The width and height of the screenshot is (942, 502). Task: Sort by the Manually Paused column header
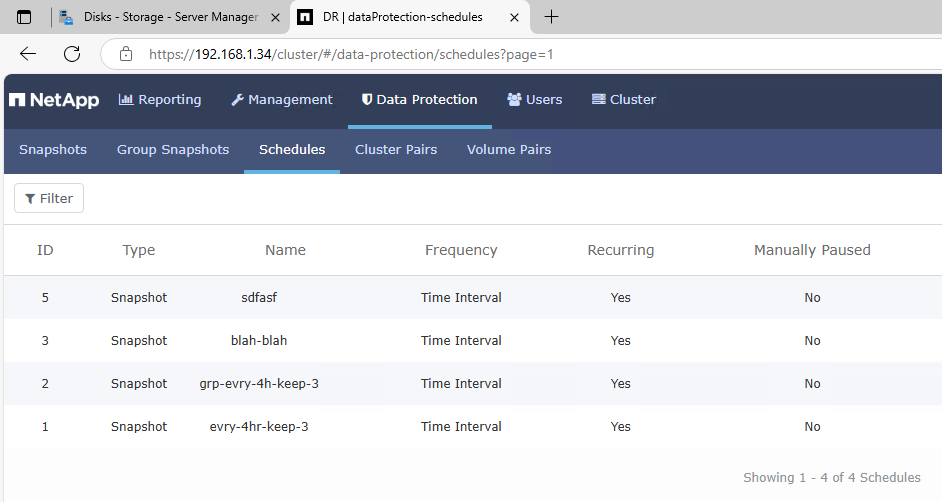(x=812, y=250)
